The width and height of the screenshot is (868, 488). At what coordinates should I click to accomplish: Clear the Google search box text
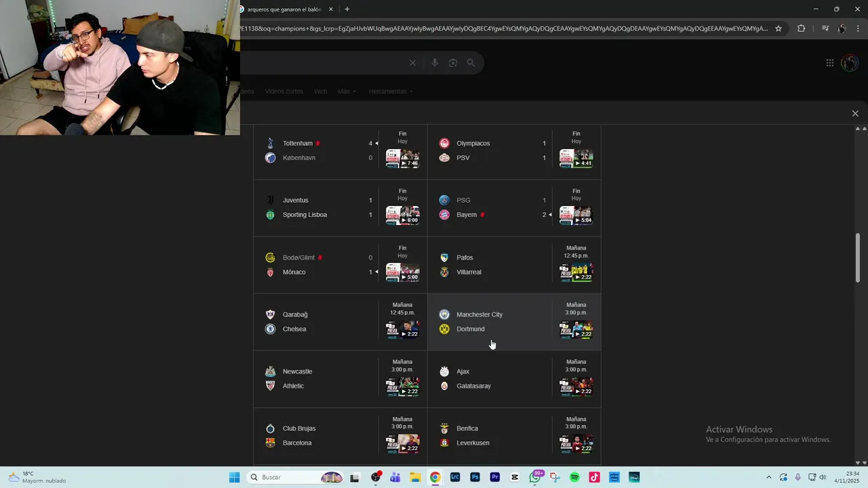(412, 63)
